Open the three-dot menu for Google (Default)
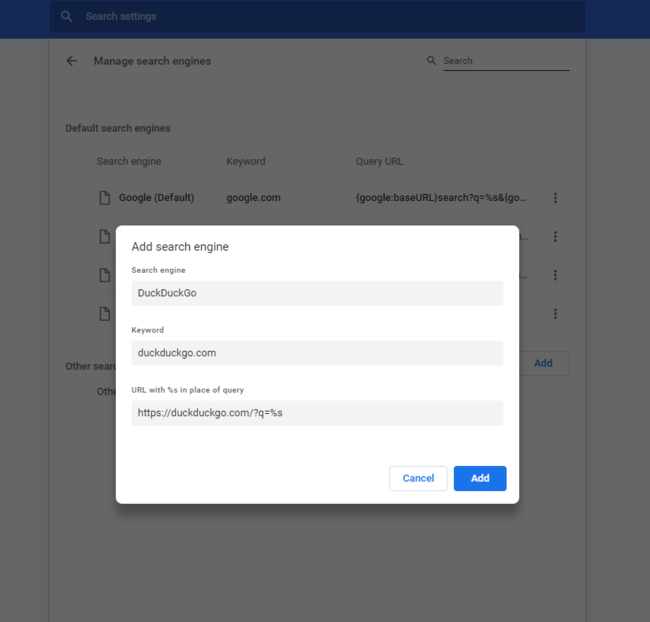Viewport: 650px width, 622px height. 555,198
